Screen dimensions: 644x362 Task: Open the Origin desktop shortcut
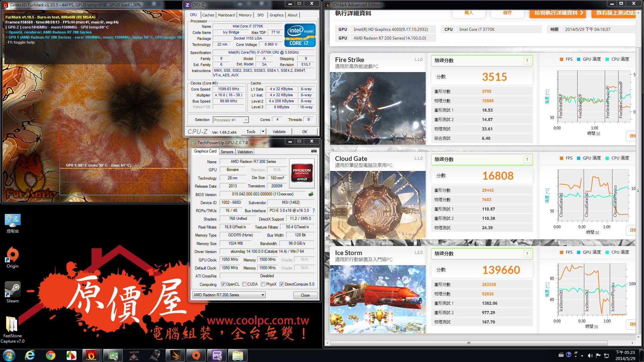(13, 258)
